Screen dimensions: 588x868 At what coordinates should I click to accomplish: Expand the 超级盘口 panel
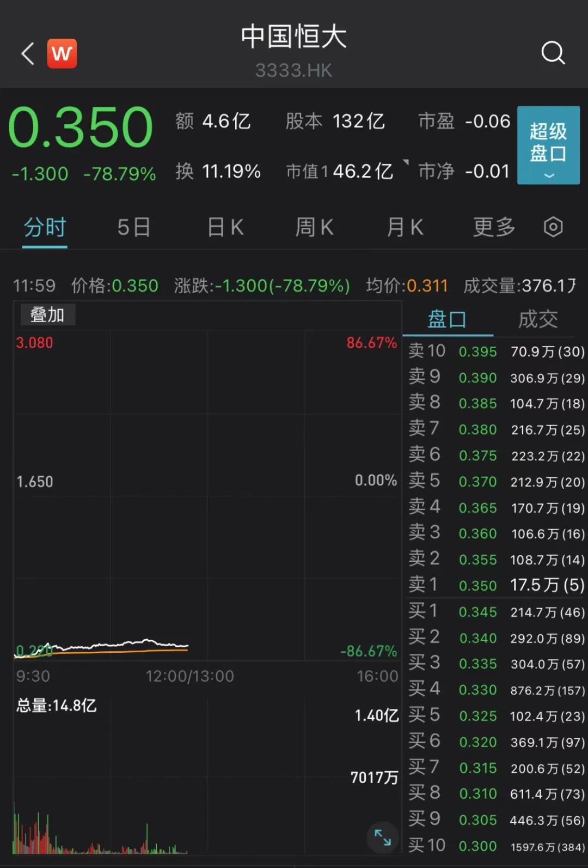(548, 145)
